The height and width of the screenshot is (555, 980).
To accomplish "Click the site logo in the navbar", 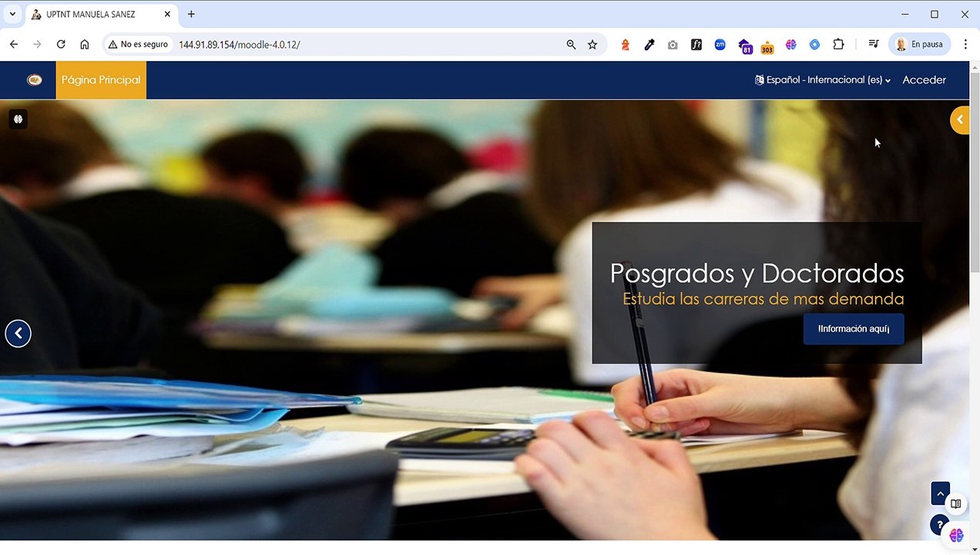I will (35, 79).
